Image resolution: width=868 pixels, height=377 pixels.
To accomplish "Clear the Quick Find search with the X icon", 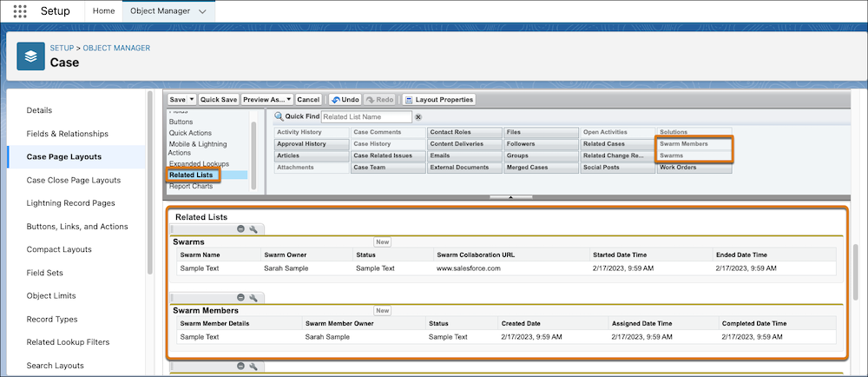I will click(x=418, y=117).
